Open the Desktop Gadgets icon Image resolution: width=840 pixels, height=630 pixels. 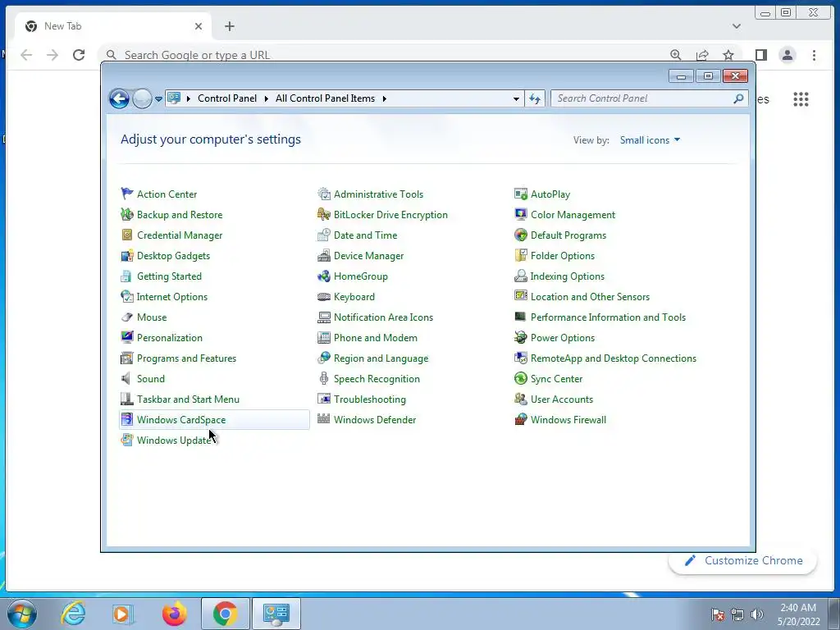click(x=127, y=256)
